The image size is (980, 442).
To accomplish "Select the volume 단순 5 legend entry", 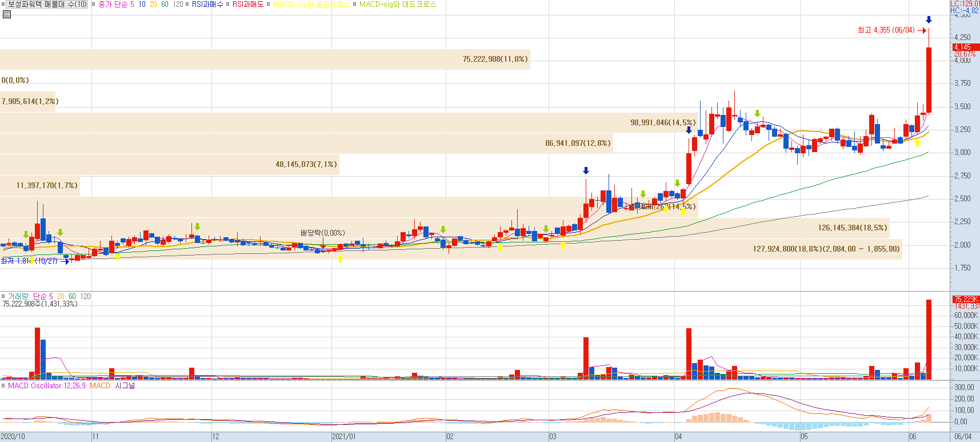I will pos(43,296).
